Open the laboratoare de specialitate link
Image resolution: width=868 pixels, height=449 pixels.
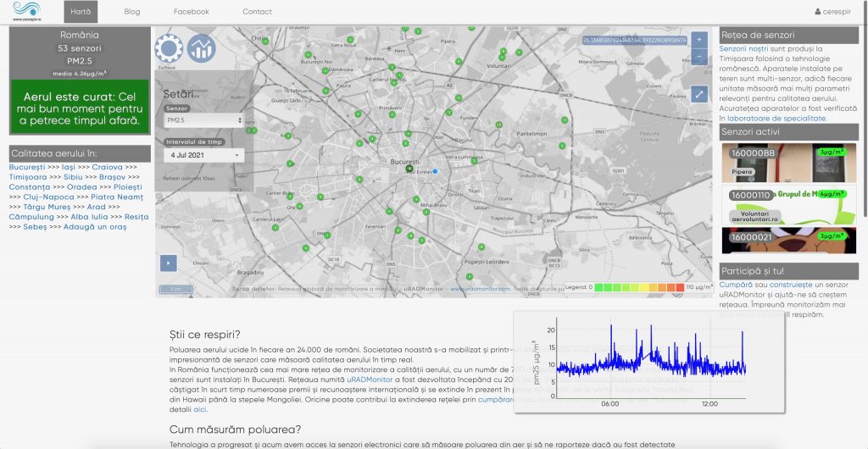[776, 119]
